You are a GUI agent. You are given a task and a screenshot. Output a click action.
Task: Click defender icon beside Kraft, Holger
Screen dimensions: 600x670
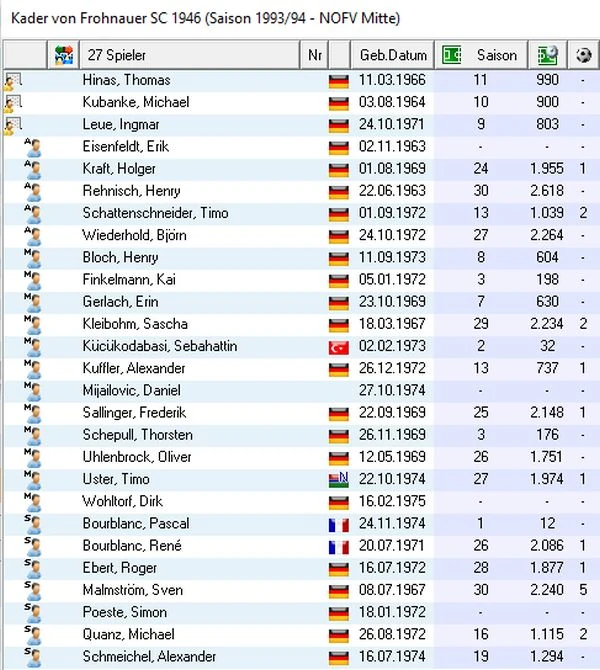tap(33, 169)
